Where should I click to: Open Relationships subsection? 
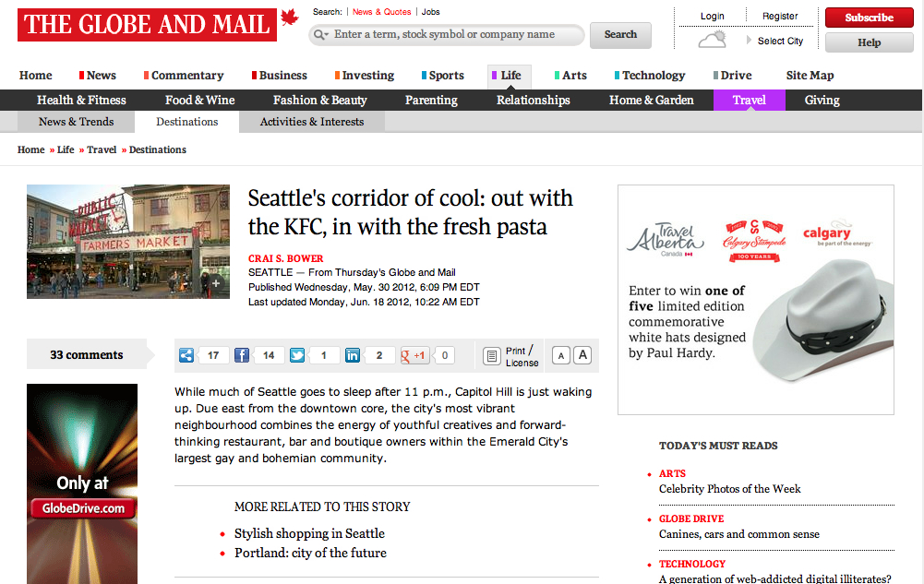pos(534,100)
